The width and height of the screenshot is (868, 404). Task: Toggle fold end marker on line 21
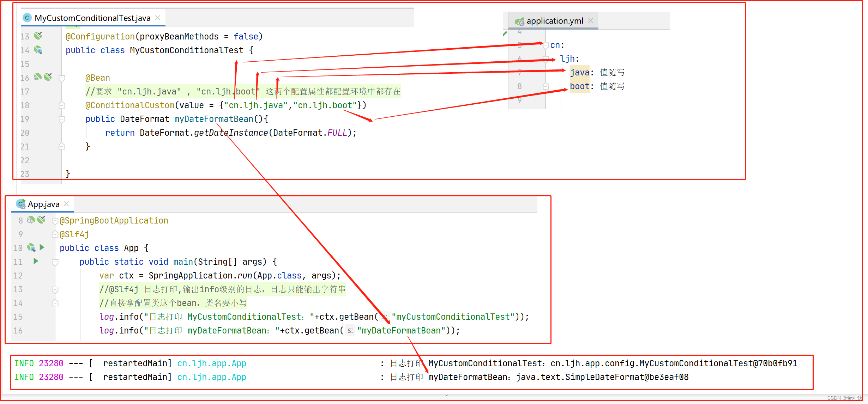pyautogui.click(x=62, y=146)
